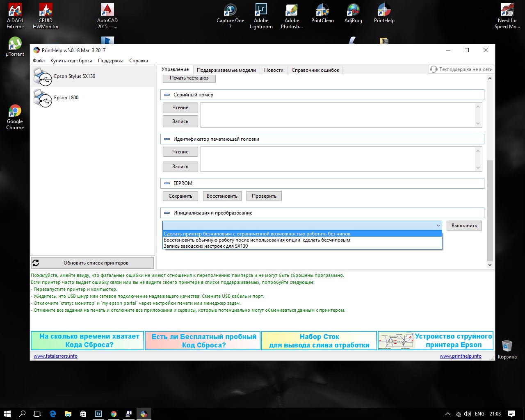
Task: Select the PrintClean desktop icon
Action: pos(322,14)
